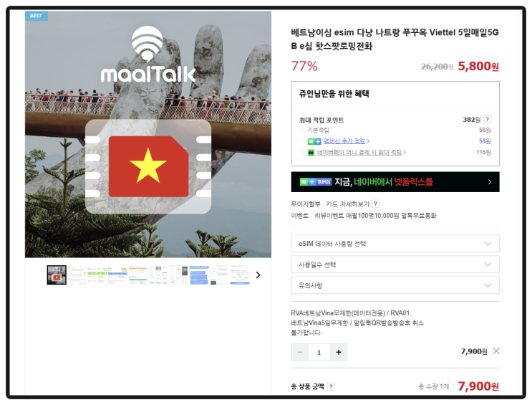Viewport: 532px width, 405px height.
Task: Decrease quantity with minus button
Action: click(300, 353)
